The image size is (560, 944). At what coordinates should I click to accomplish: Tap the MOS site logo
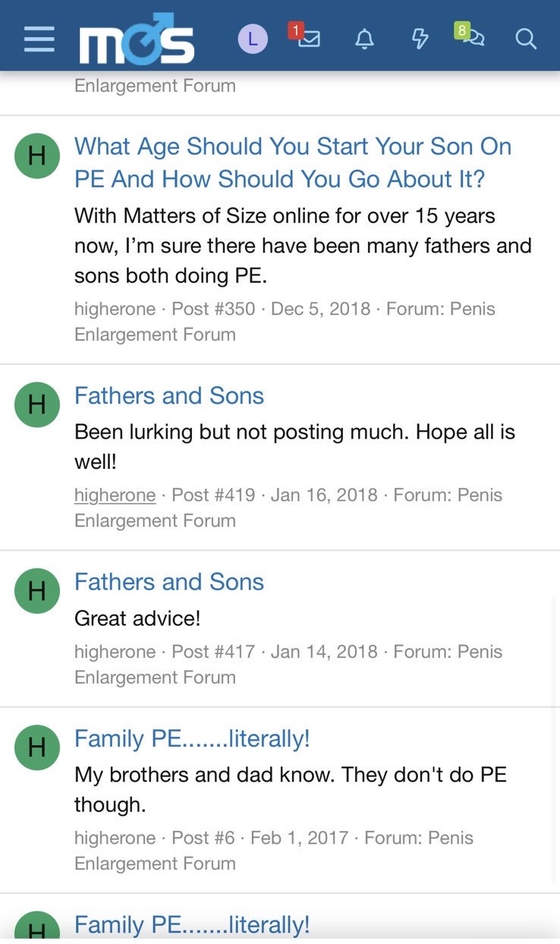coord(137,39)
